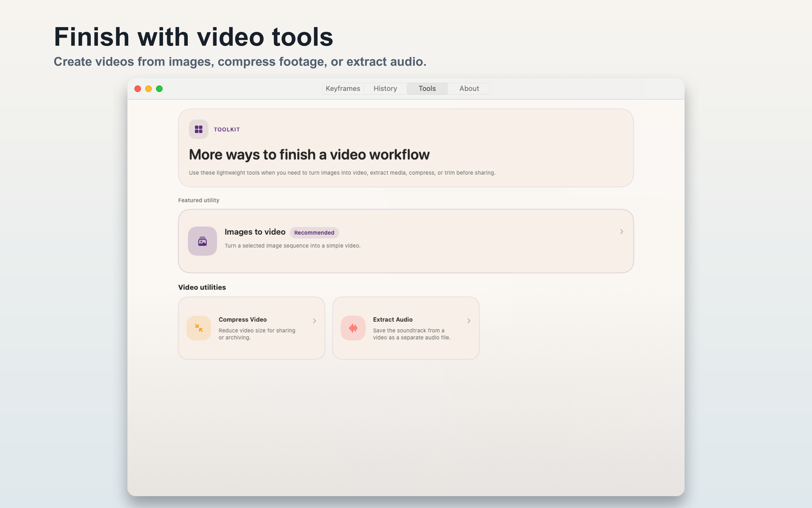Expand the Images to video chevron
The width and height of the screenshot is (812, 508).
(x=621, y=232)
